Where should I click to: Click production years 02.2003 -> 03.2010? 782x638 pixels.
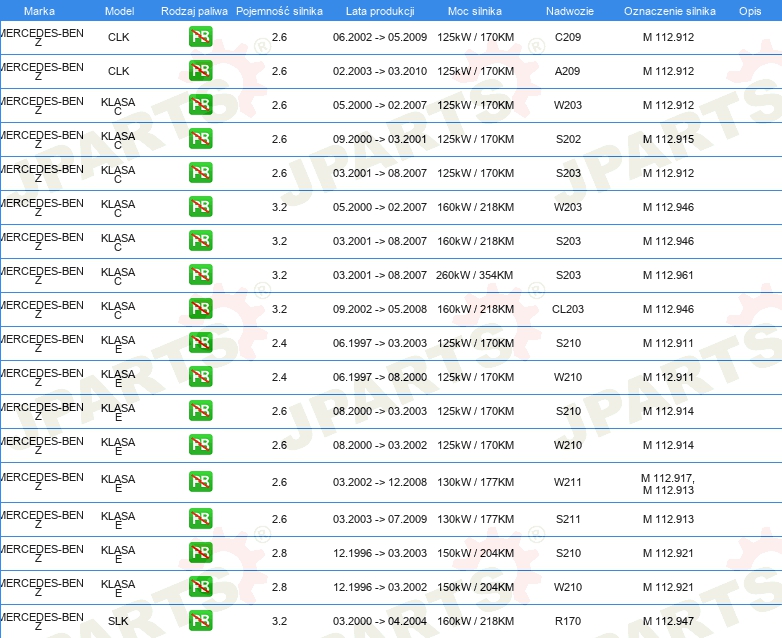[x=380, y=71]
